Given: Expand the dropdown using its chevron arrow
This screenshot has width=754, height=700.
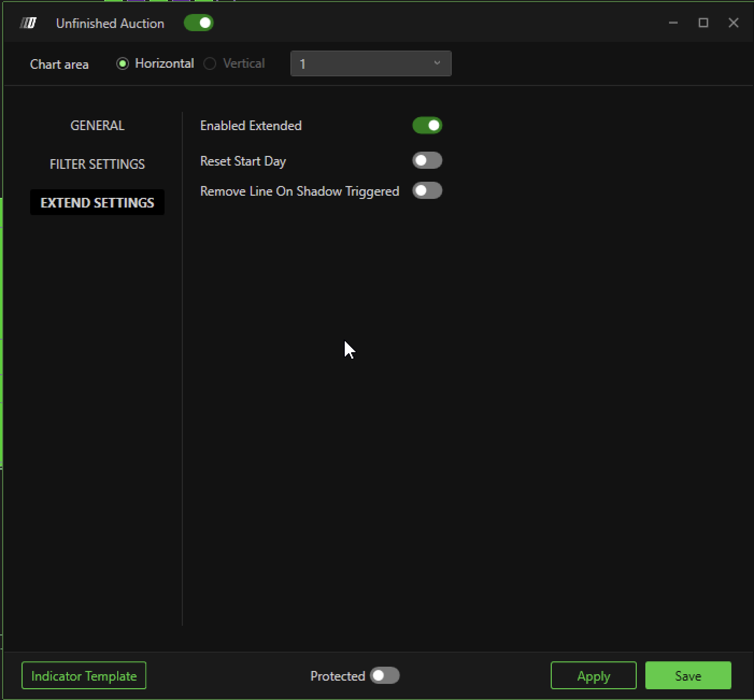Looking at the screenshot, I should (437, 63).
